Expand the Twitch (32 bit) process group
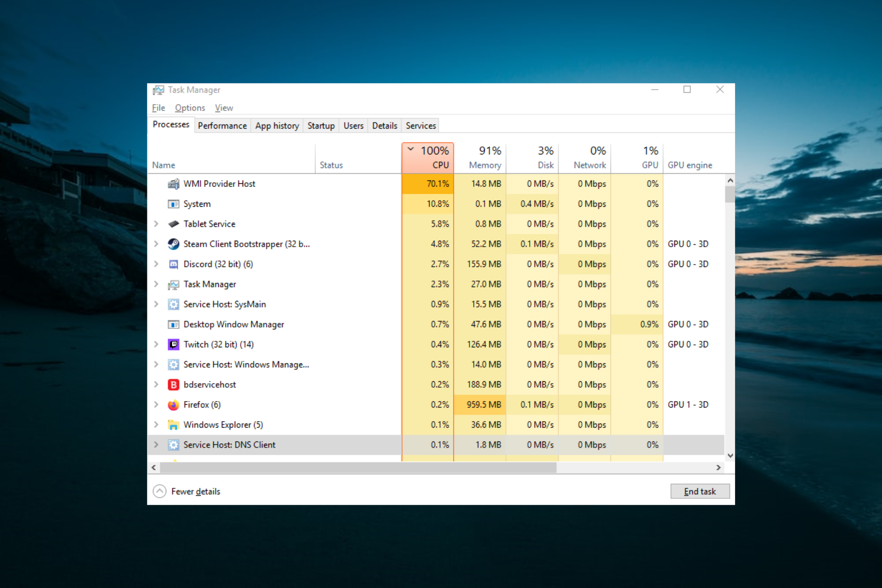The width and height of the screenshot is (882, 588). (x=156, y=345)
